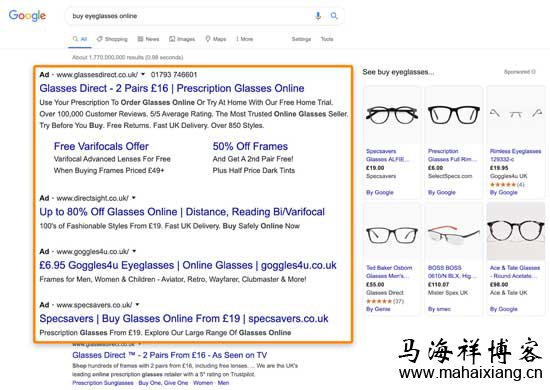Open 'Glasses Direct - 2 Pairs £16' ad link
The height and width of the screenshot is (390, 550).
pos(172,88)
